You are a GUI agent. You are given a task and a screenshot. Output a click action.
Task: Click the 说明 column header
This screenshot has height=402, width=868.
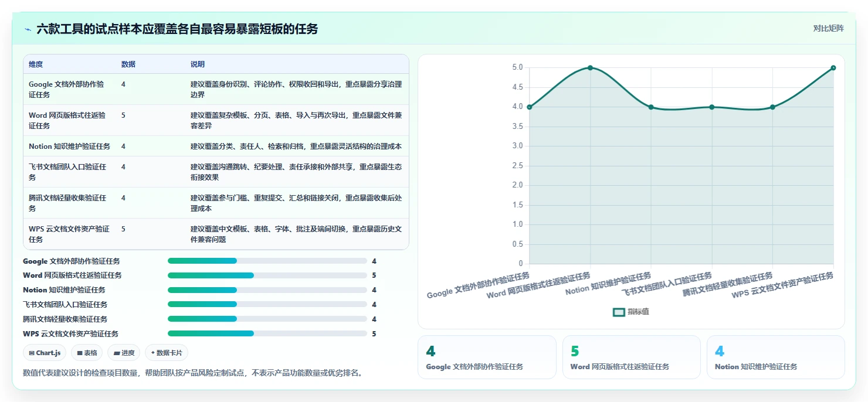pos(198,64)
